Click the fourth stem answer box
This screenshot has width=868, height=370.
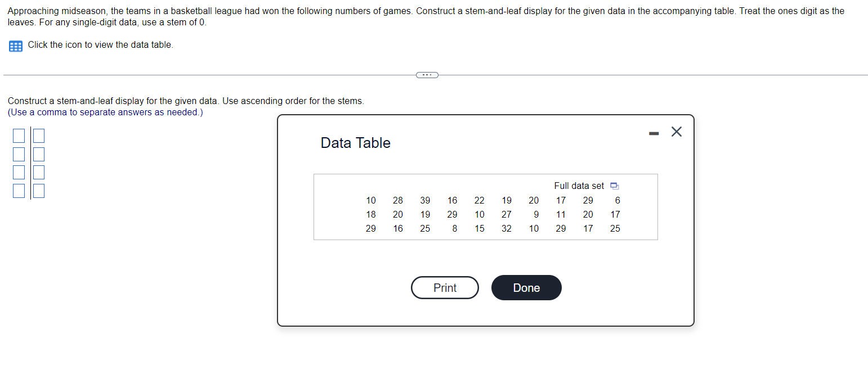pos(19,191)
